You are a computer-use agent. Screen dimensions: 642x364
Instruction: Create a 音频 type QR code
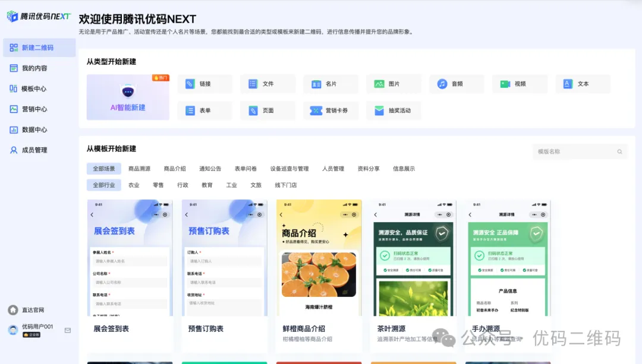tap(457, 84)
